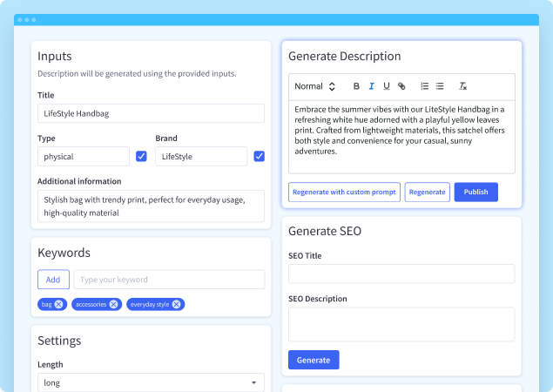The height and width of the screenshot is (392, 553).
Task: Clear text formatting in editor
Action: (463, 86)
